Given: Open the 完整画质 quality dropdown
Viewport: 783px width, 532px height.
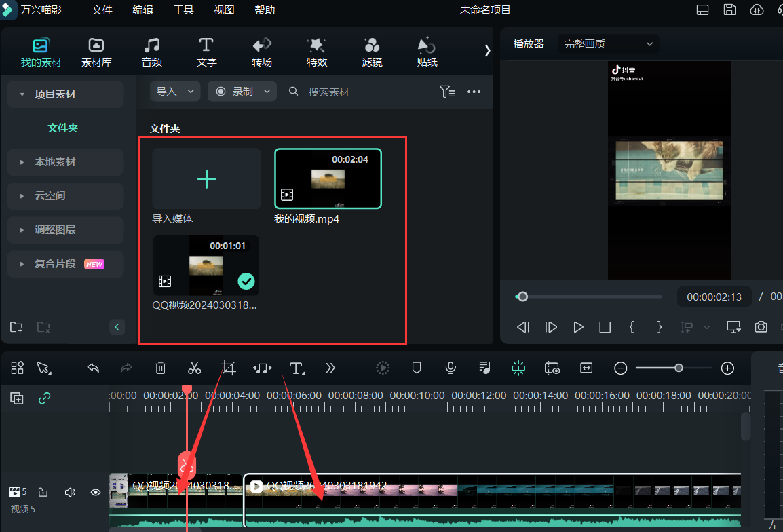Looking at the screenshot, I should 607,43.
